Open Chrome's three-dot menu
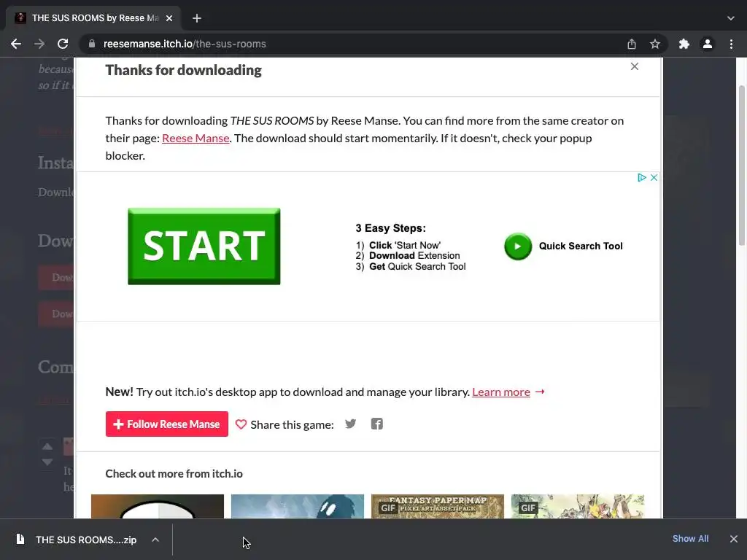Screen dimensions: 747x560 click(x=731, y=44)
